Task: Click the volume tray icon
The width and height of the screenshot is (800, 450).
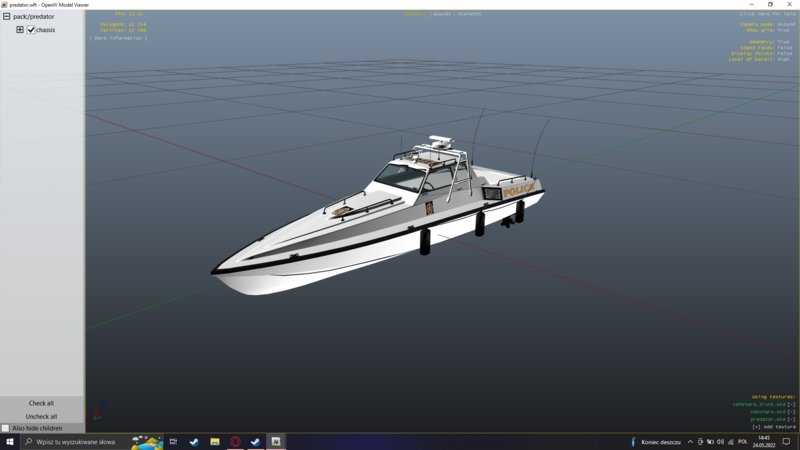Action: pyautogui.click(x=720, y=442)
